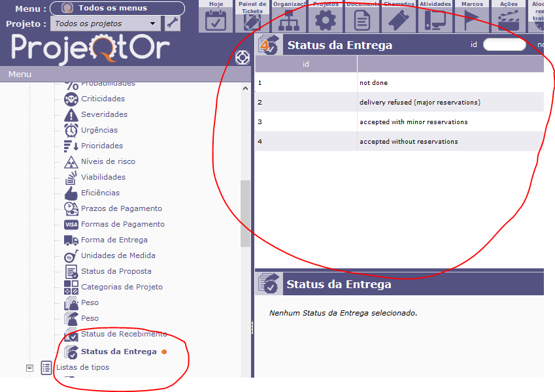Select Criticidades in the menu tree
Image resolution: width=555 pixels, height=392 pixels.
[x=103, y=99]
